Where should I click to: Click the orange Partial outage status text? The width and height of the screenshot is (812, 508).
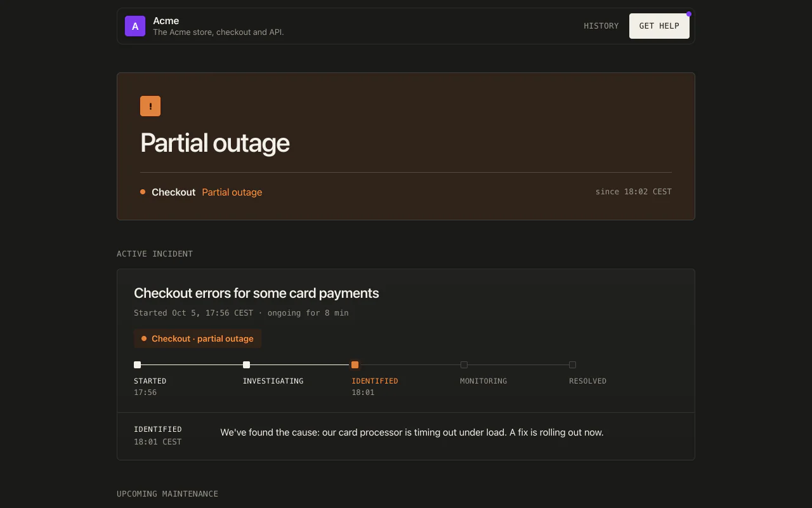232,192
